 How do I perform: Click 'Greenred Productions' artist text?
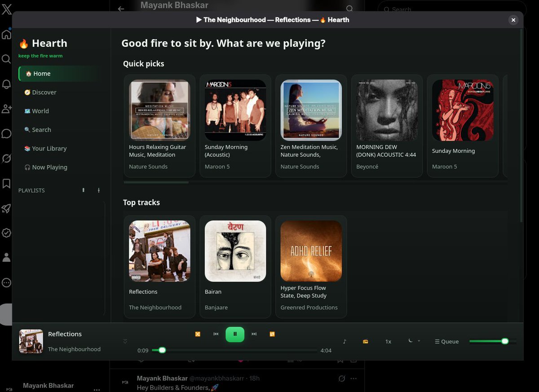click(x=309, y=308)
